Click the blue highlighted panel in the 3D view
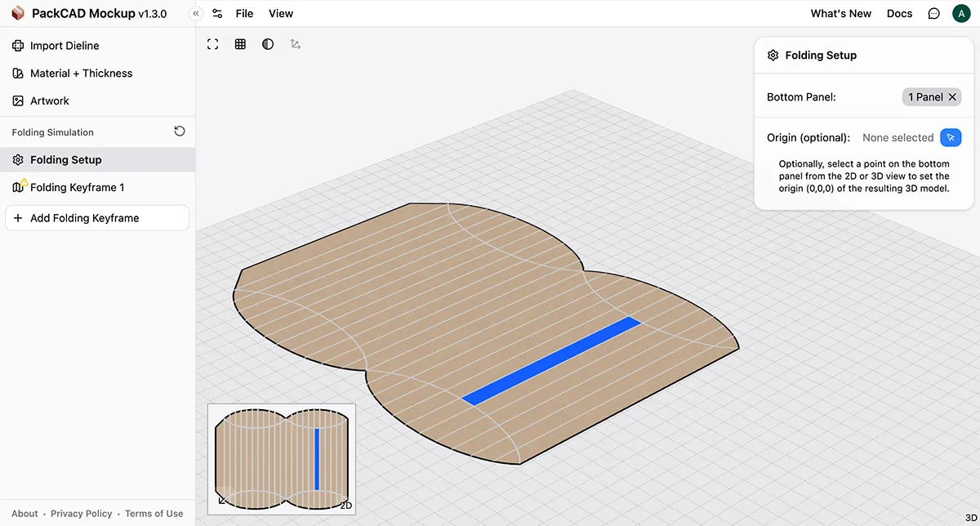980x526 pixels. click(x=551, y=359)
